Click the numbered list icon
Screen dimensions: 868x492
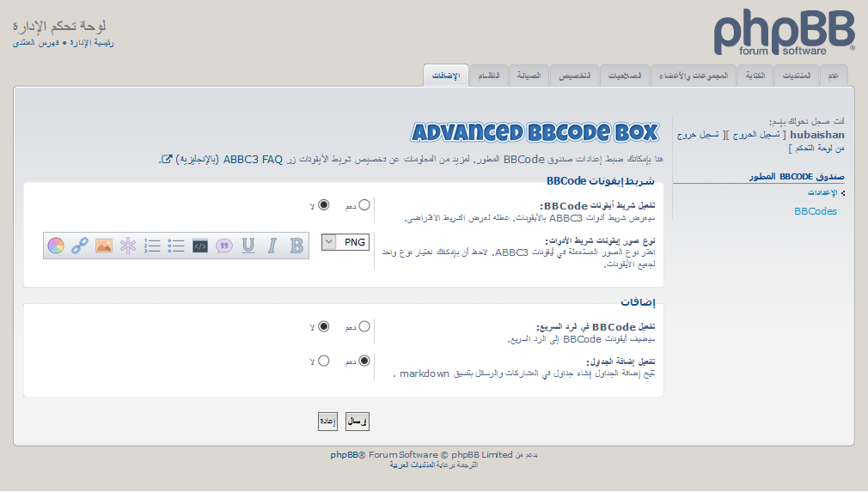[x=152, y=246]
